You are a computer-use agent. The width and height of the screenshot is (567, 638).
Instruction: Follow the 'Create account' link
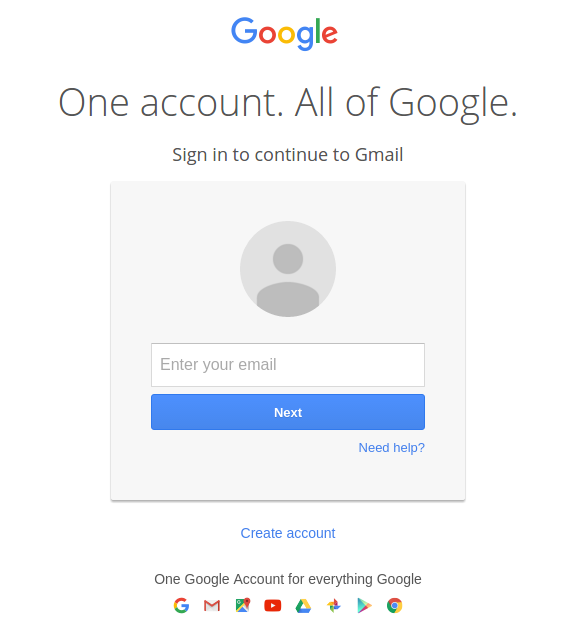(288, 533)
